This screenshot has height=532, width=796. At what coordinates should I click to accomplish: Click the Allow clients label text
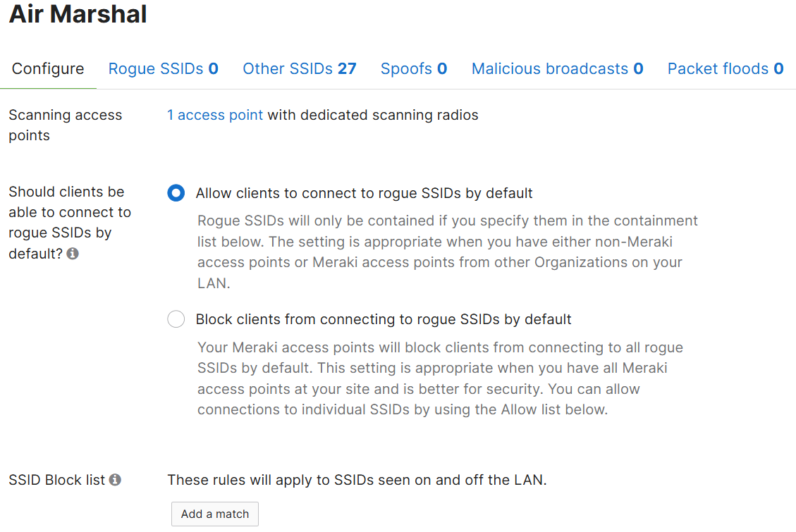click(x=364, y=193)
